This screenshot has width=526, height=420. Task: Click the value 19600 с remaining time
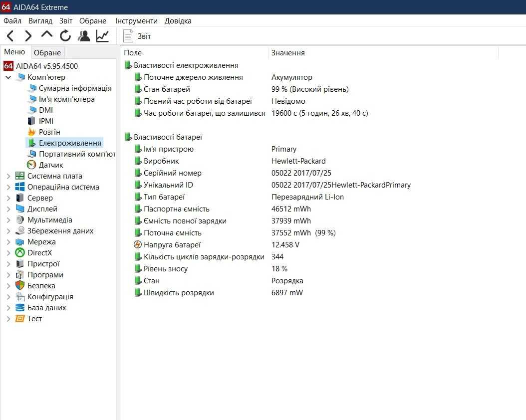tap(320, 113)
